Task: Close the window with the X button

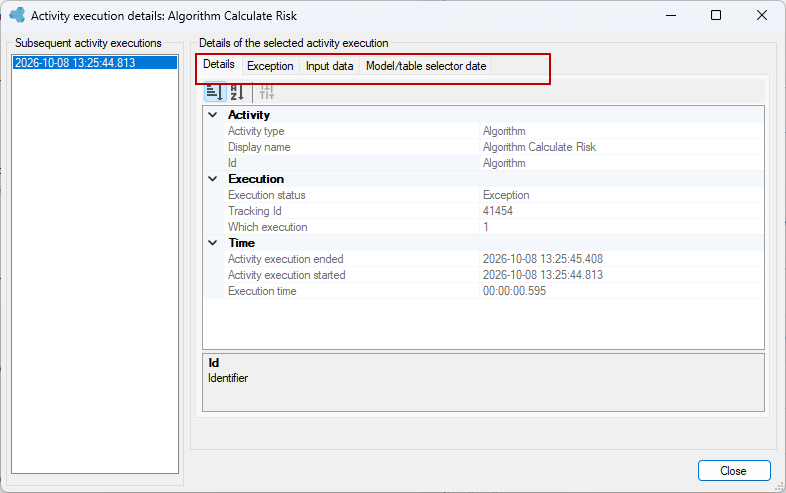Action: tap(762, 16)
